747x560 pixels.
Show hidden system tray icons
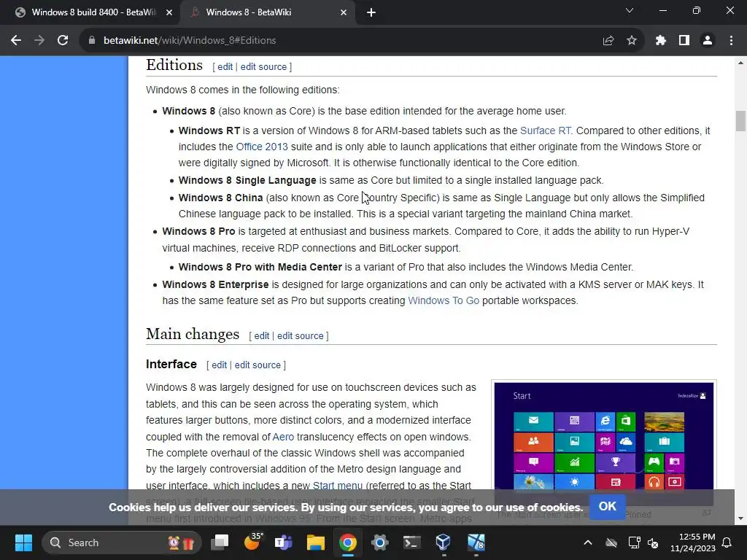[588, 542]
